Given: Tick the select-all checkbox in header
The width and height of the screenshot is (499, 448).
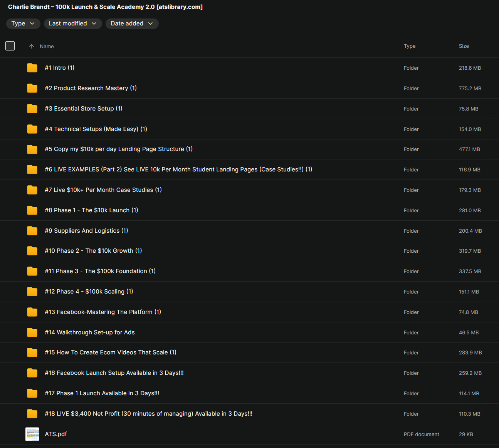Looking at the screenshot, I should (x=10, y=46).
